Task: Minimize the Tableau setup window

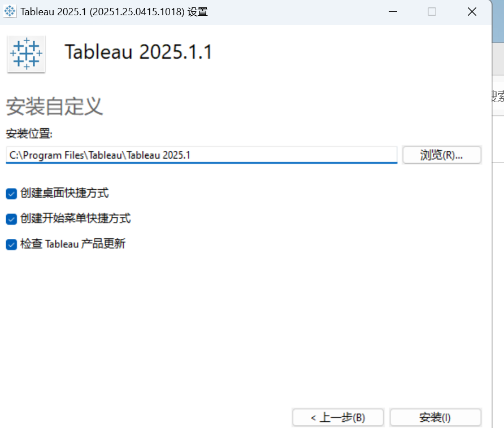Action: point(393,12)
